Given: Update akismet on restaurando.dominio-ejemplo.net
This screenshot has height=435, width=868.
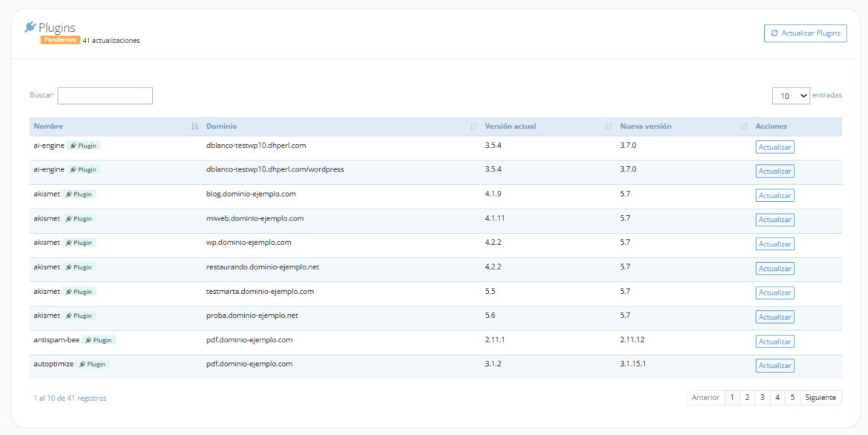Looking at the screenshot, I should (775, 268).
